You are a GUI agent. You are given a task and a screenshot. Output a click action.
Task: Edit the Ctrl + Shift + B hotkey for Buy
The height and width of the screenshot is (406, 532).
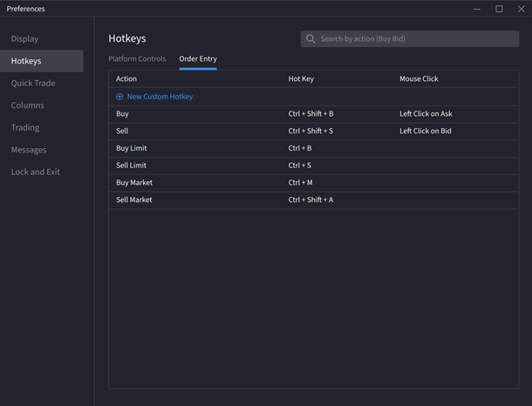click(x=310, y=114)
